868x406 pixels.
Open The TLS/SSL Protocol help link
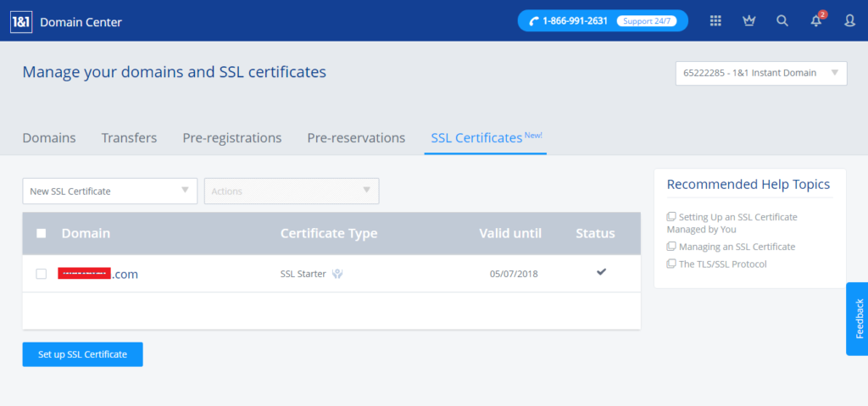722,264
